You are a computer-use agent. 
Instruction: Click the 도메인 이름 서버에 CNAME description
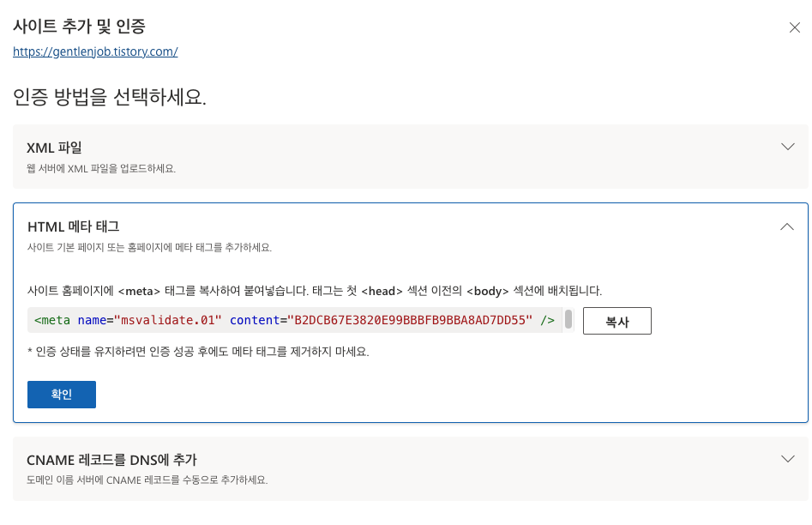pos(147,480)
